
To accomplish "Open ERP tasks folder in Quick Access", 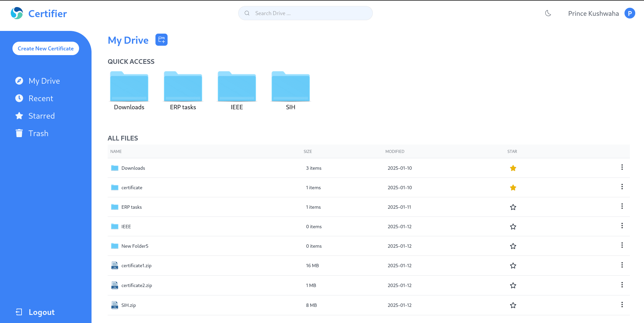I will 183,87.
